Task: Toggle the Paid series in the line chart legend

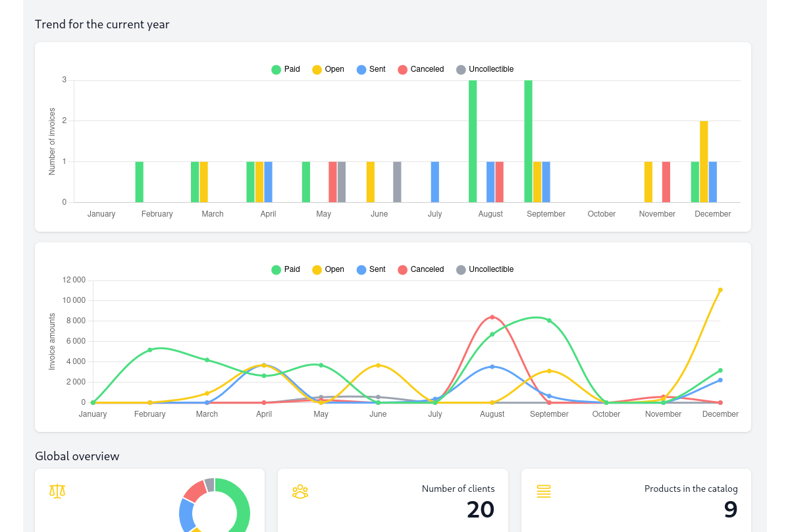Action: coord(286,269)
